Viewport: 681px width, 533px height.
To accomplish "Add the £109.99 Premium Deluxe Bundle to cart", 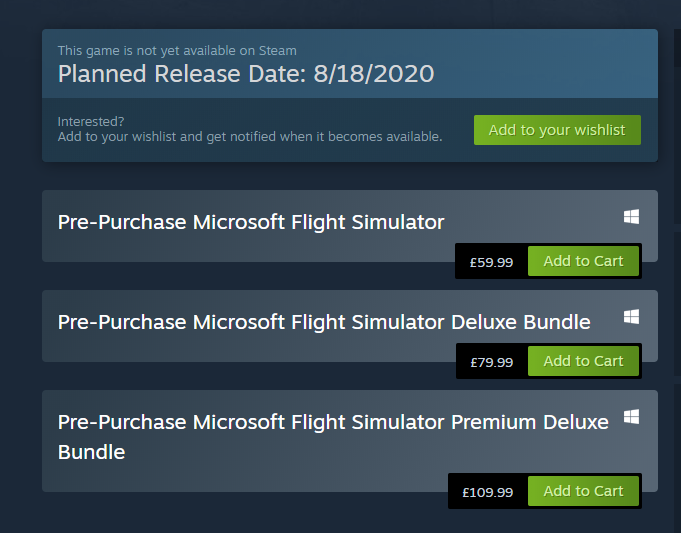I will 583,491.
